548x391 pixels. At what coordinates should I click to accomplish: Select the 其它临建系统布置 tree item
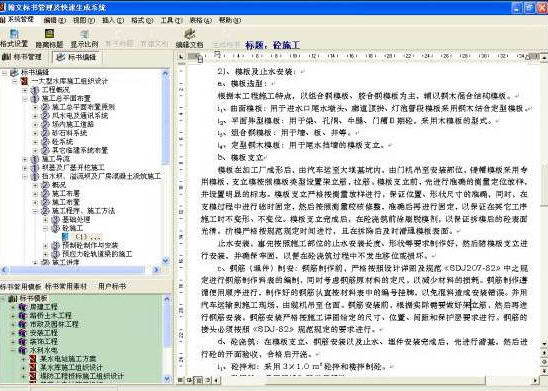[x=80, y=150]
